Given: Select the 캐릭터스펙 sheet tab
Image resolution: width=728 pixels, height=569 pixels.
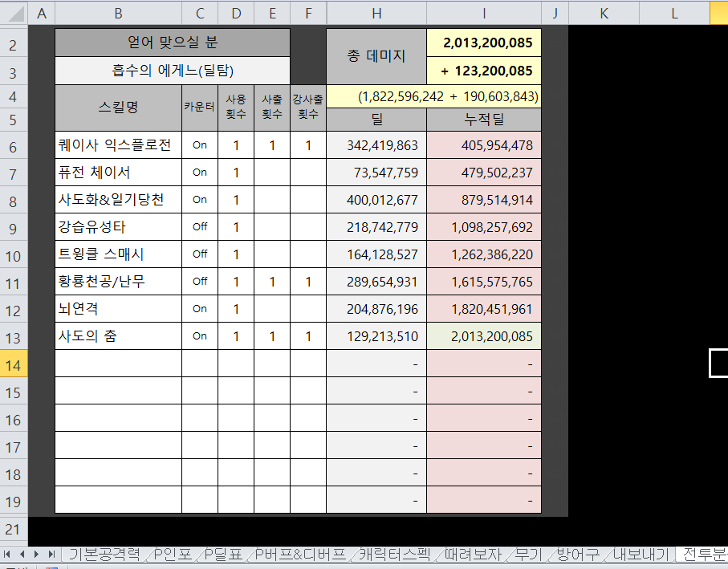Looking at the screenshot, I should 393,554.
